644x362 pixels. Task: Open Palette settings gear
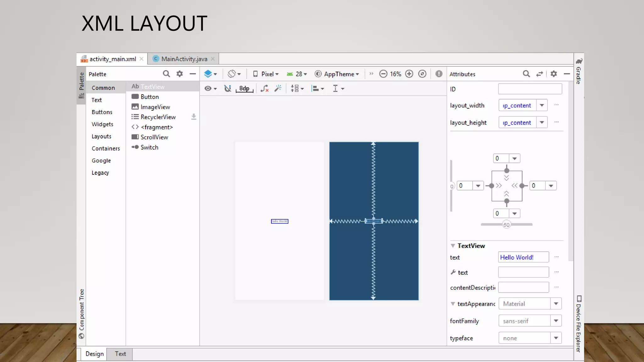click(180, 74)
